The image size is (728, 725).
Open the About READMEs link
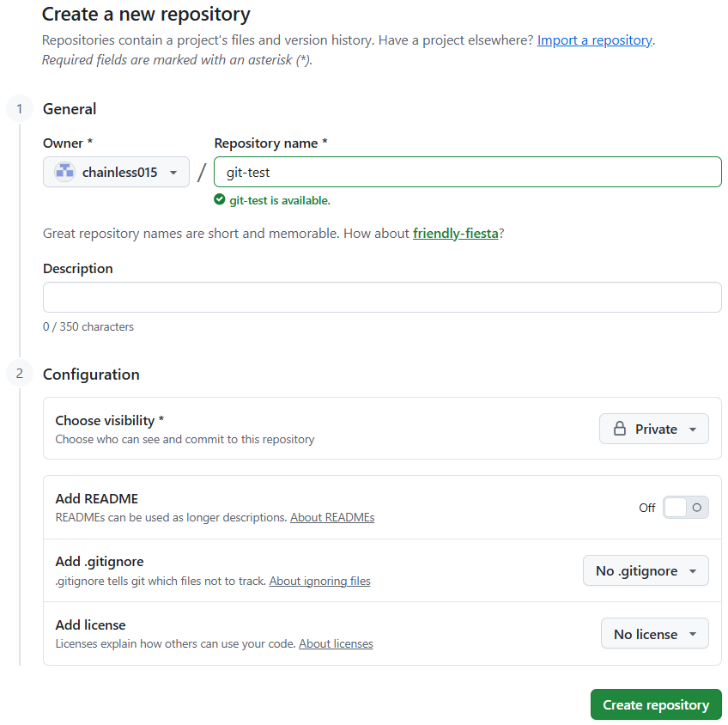pyautogui.click(x=332, y=517)
